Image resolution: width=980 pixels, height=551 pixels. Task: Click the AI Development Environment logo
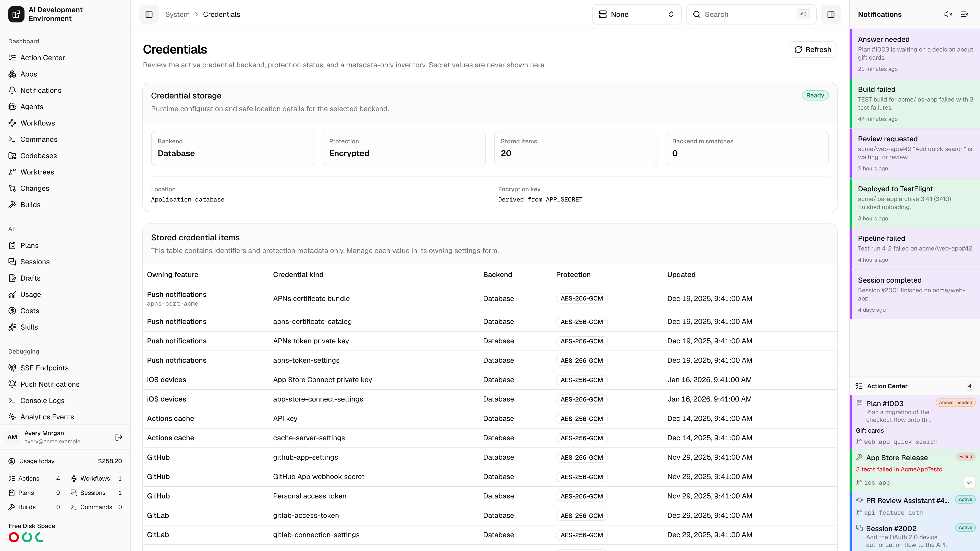click(x=16, y=14)
